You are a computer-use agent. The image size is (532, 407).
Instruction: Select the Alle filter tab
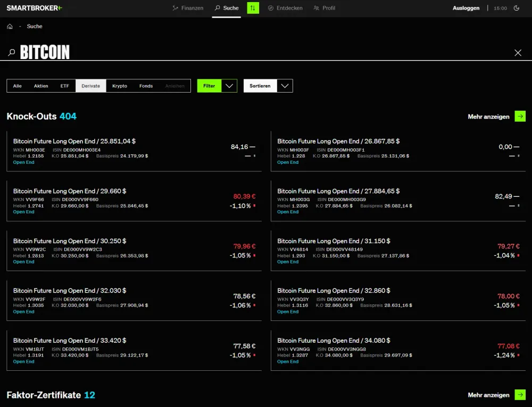(18, 86)
